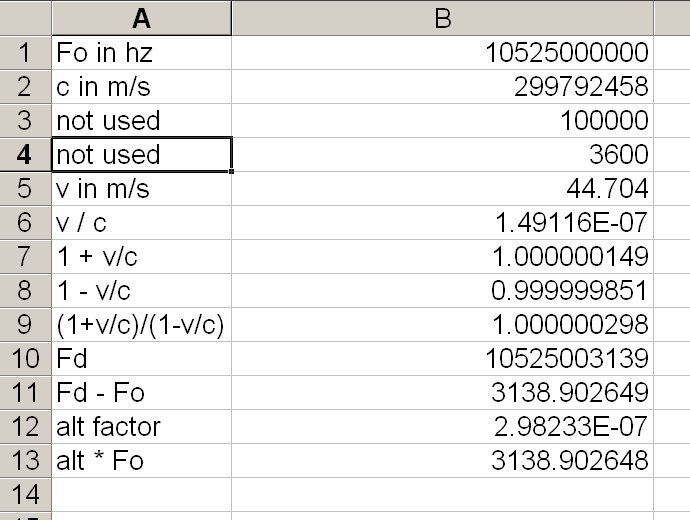Click row 1 header
Viewport: 690px width, 520px height.
click(25, 53)
